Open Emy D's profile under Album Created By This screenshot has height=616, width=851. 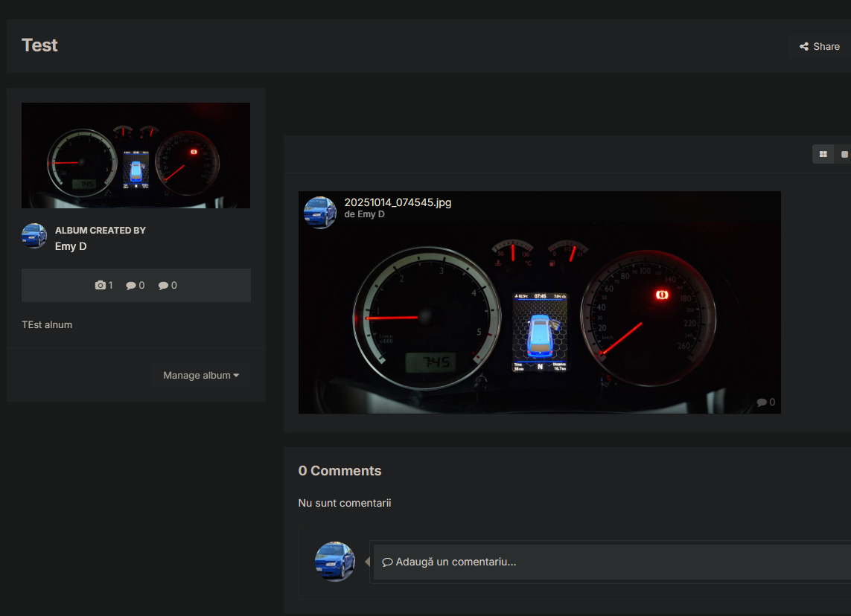pyautogui.click(x=71, y=246)
